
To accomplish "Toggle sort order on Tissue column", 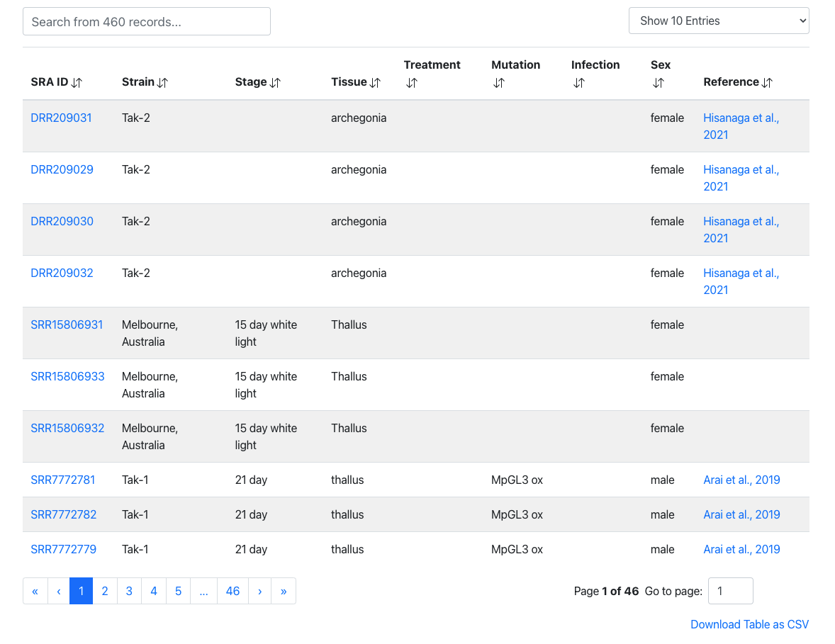I will tap(375, 83).
